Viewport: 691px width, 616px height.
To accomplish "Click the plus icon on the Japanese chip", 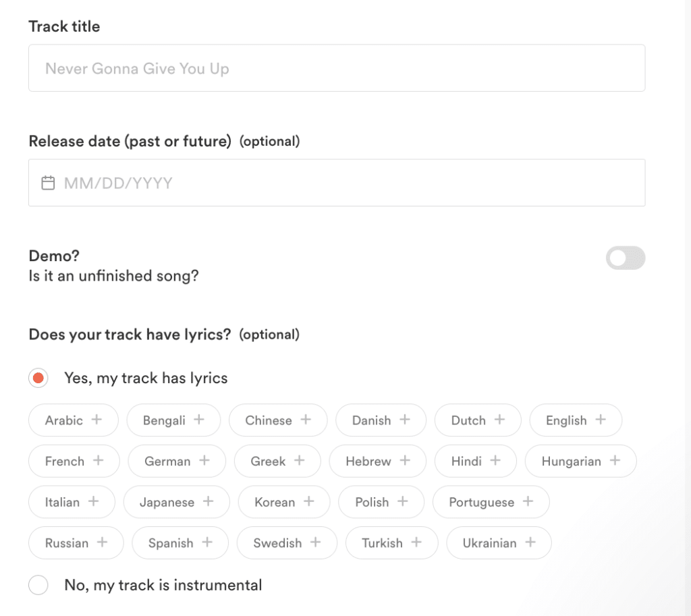I will (207, 502).
